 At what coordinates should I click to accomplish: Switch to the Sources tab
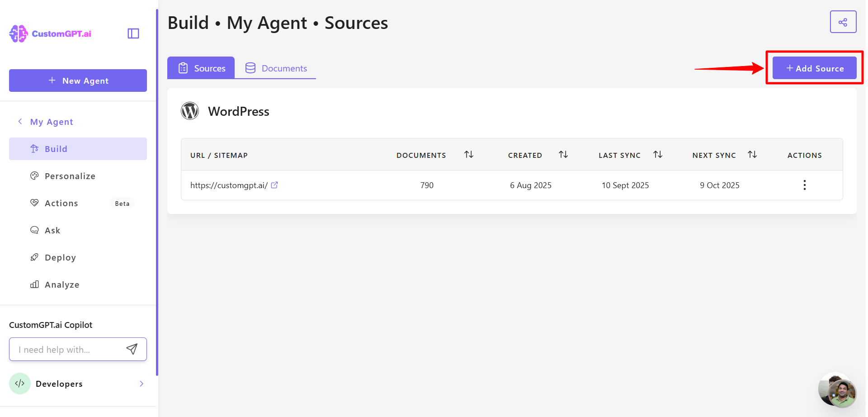pos(201,68)
